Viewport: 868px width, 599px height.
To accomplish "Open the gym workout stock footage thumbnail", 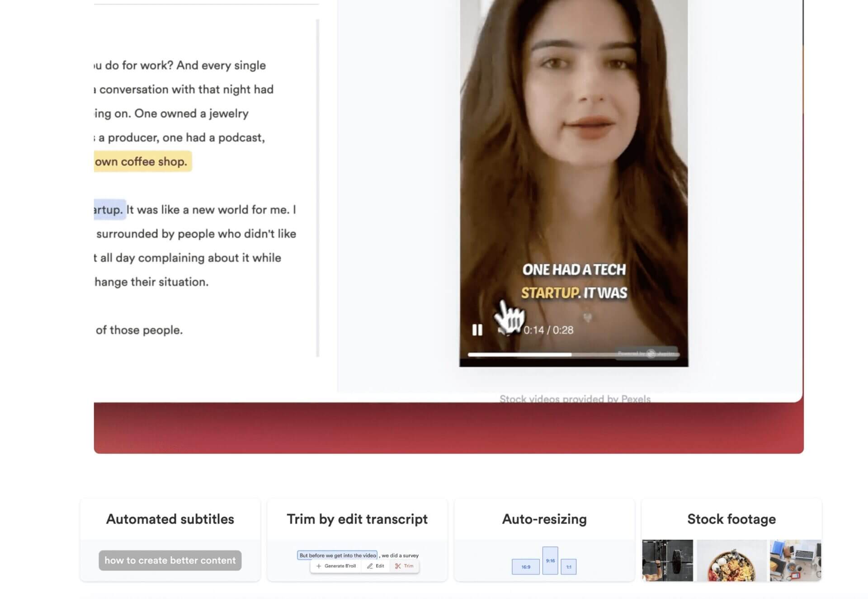I will [668, 560].
